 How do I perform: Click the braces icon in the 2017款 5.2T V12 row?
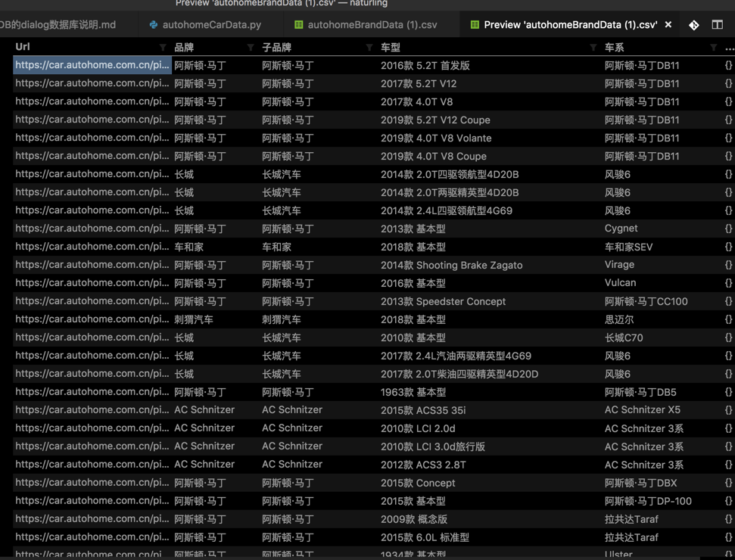[x=728, y=83]
